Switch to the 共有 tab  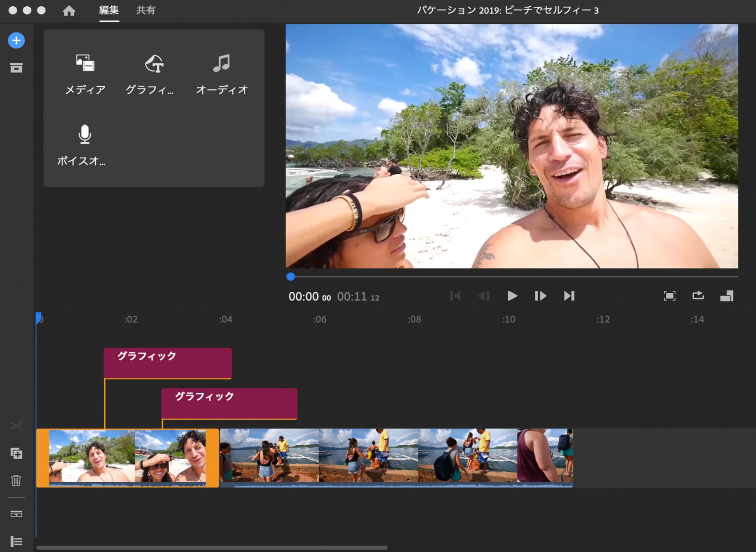146,10
